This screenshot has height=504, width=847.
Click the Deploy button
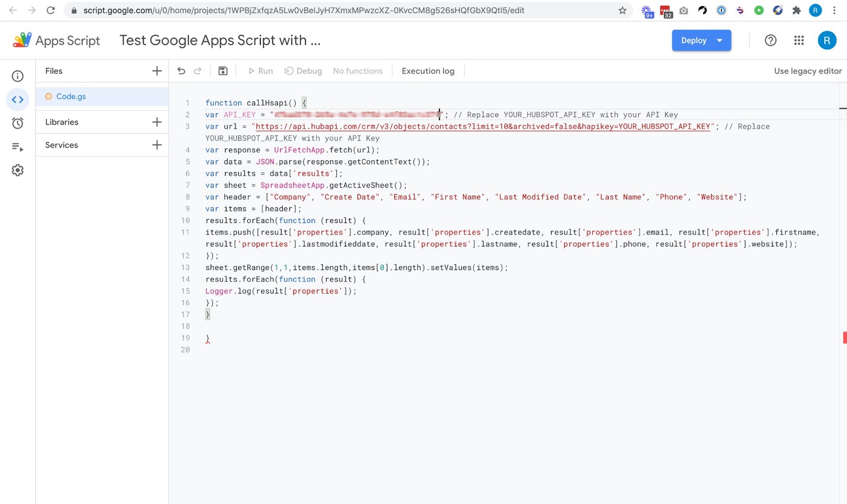[x=693, y=41]
